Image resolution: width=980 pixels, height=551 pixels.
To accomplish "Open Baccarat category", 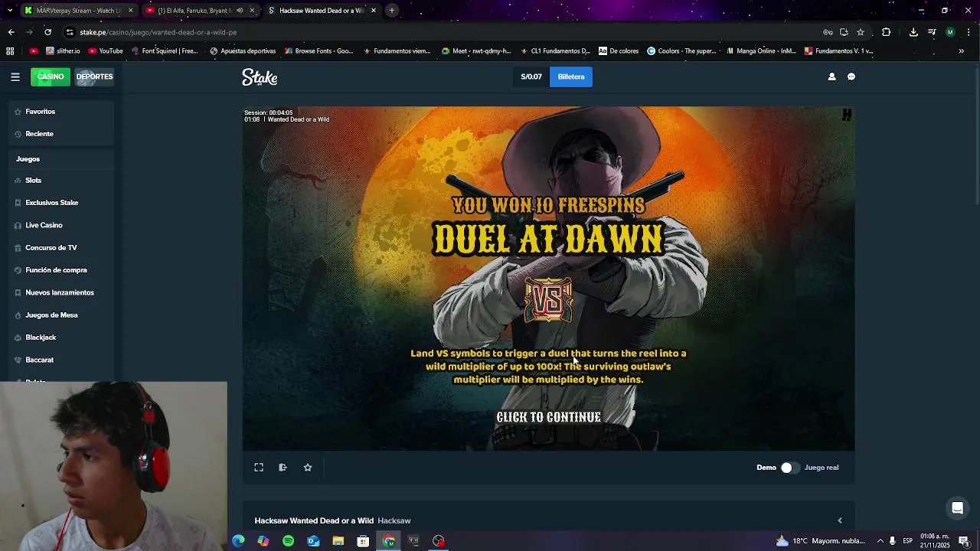I will coord(61,360).
